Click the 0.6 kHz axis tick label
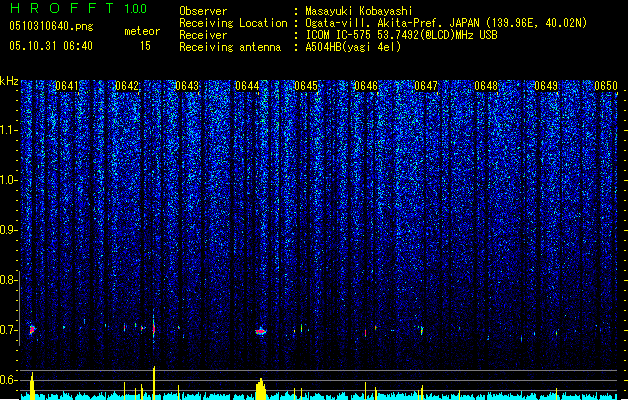 (x=9, y=380)
